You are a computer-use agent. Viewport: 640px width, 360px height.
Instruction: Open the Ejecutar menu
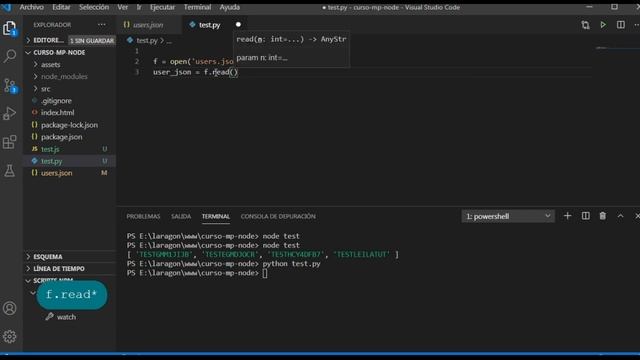[x=162, y=7]
